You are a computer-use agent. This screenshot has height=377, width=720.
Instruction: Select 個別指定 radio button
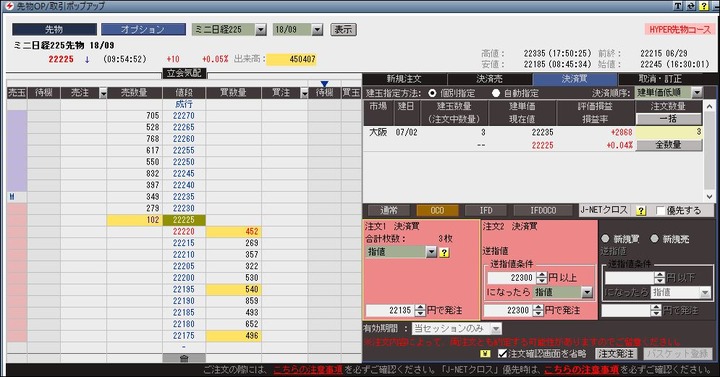[x=432, y=93]
